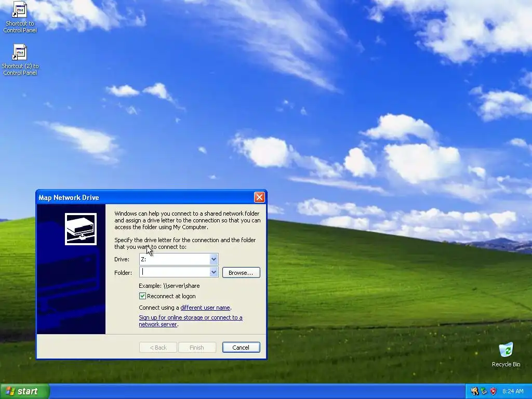The width and height of the screenshot is (532, 399).
Task: Open the sign up for online storage link
Action: click(x=191, y=321)
